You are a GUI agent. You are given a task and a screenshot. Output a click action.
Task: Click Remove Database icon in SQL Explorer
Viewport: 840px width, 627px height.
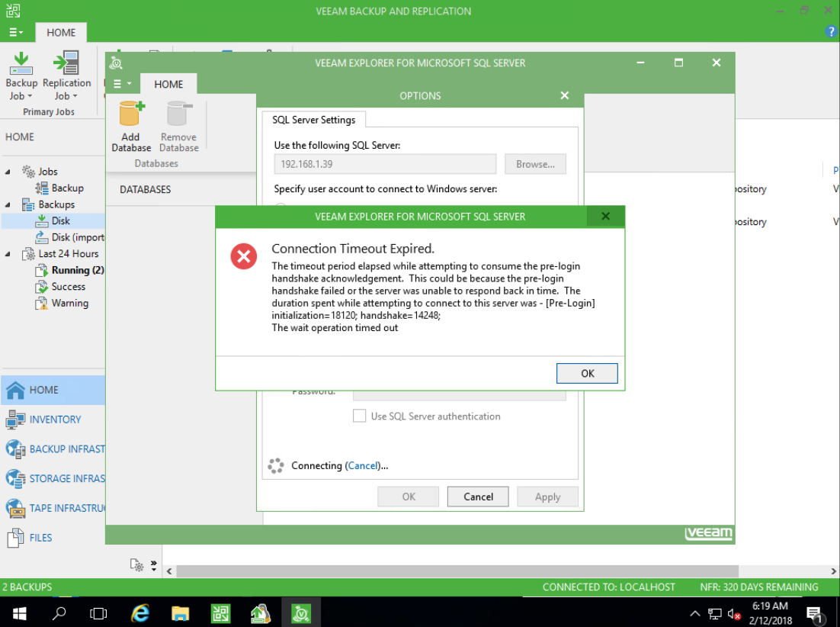click(179, 127)
